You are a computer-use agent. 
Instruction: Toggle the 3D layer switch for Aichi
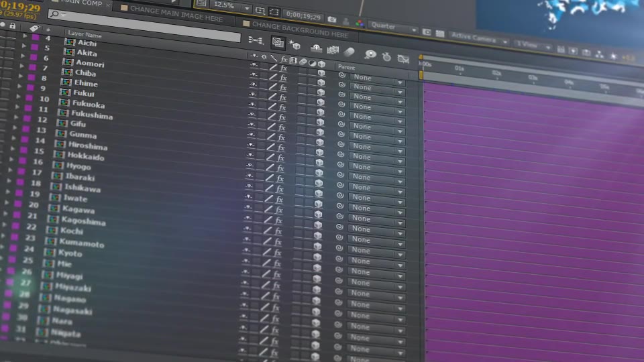(x=321, y=73)
